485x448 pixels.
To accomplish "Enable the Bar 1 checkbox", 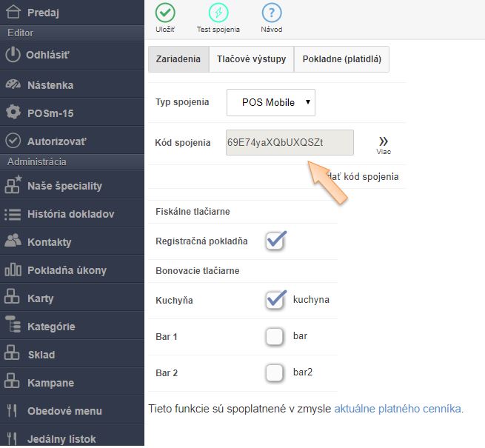I will [275, 337].
